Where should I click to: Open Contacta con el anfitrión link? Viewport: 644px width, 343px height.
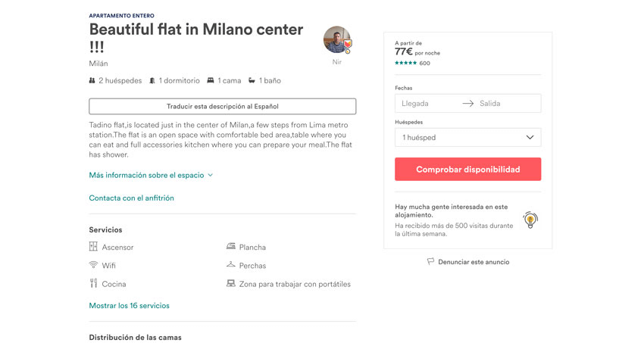click(x=131, y=198)
